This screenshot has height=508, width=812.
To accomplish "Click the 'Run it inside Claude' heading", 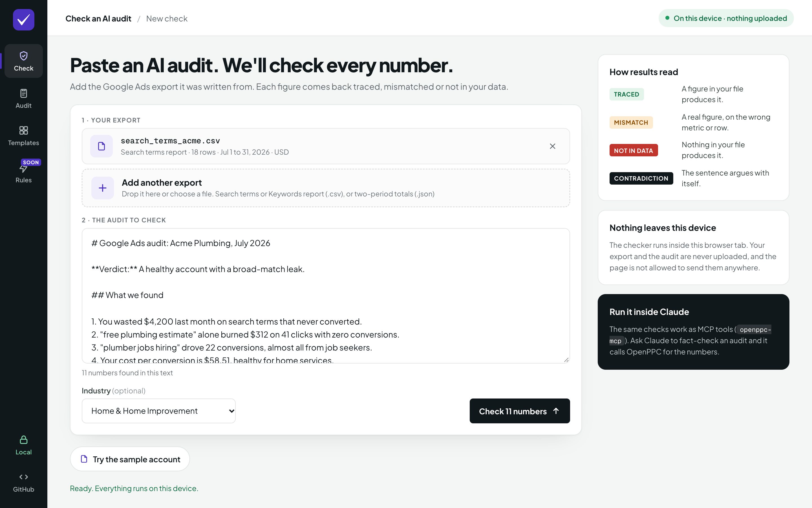I will pos(649,312).
